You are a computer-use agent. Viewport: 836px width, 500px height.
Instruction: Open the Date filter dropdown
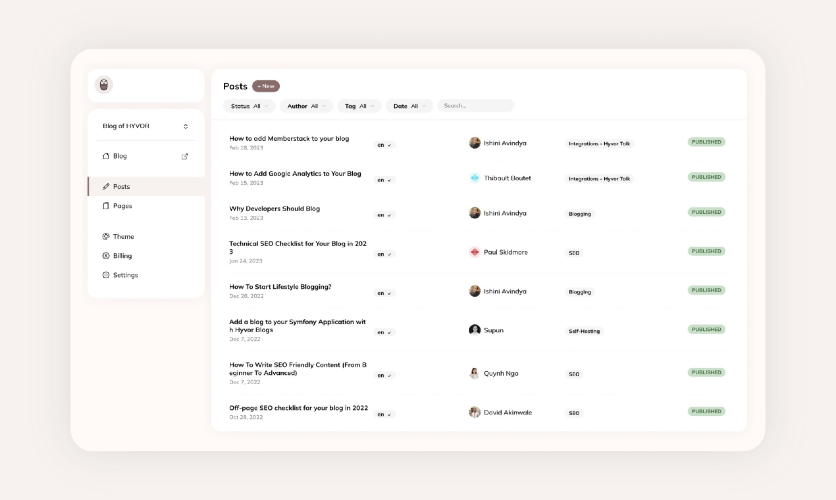pyautogui.click(x=409, y=106)
